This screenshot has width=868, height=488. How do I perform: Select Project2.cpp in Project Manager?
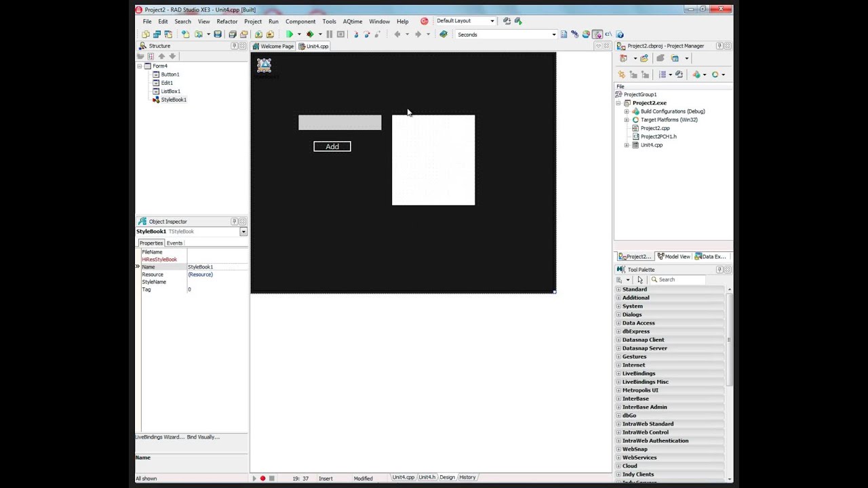click(x=655, y=128)
